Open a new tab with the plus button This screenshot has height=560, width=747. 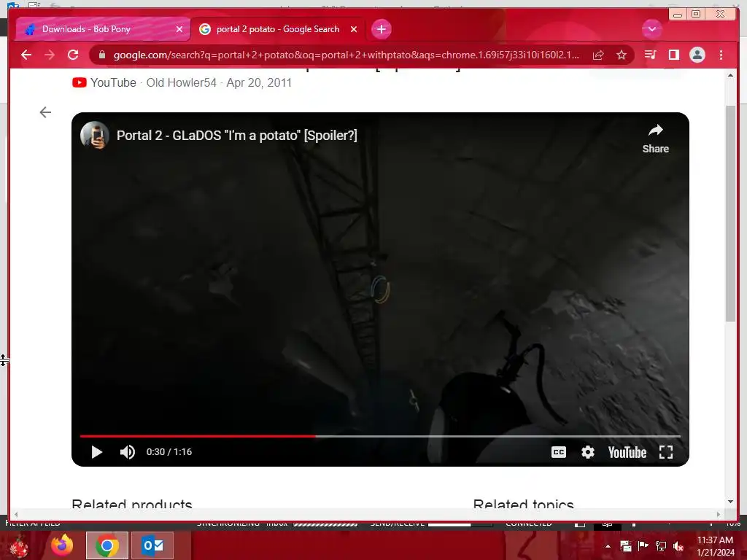(381, 29)
